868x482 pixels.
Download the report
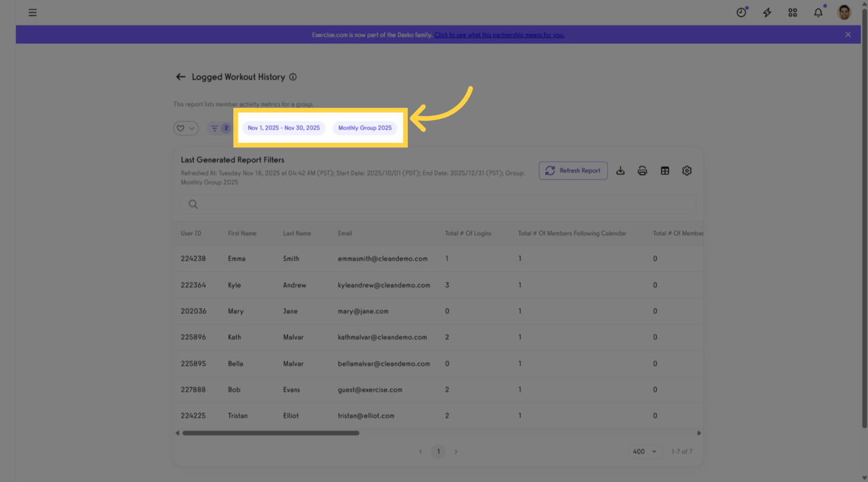621,171
